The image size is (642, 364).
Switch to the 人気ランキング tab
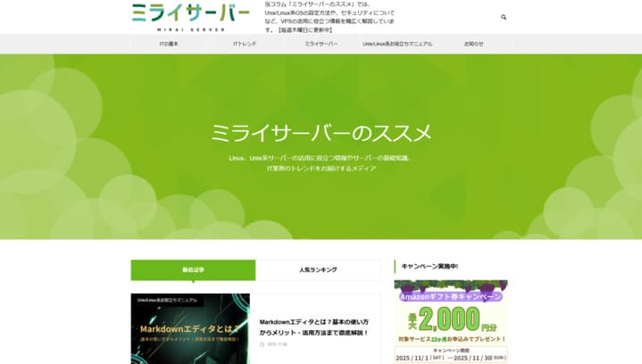(318, 269)
